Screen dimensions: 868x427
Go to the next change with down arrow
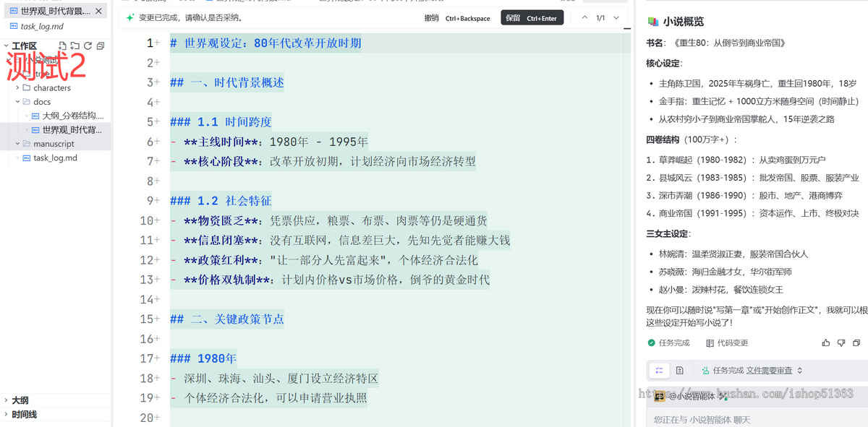point(616,18)
